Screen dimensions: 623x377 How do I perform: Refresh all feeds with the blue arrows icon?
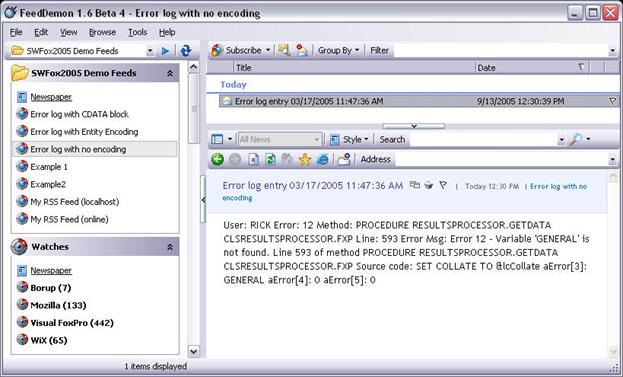click(x=186, y=51)
